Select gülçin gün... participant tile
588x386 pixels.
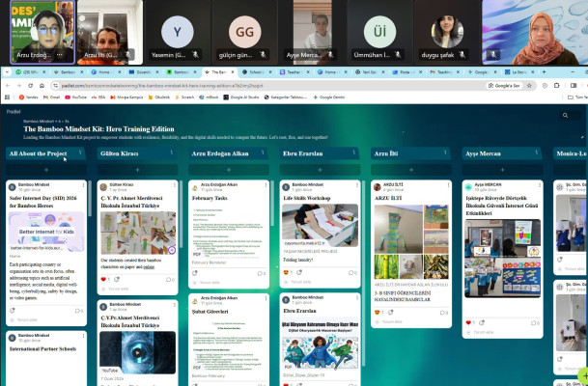245,32
